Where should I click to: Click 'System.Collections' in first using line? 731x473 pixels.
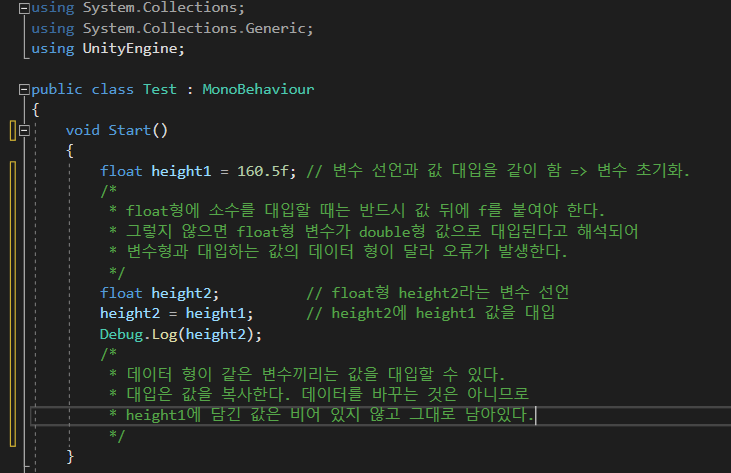click(x=160, y=8)
